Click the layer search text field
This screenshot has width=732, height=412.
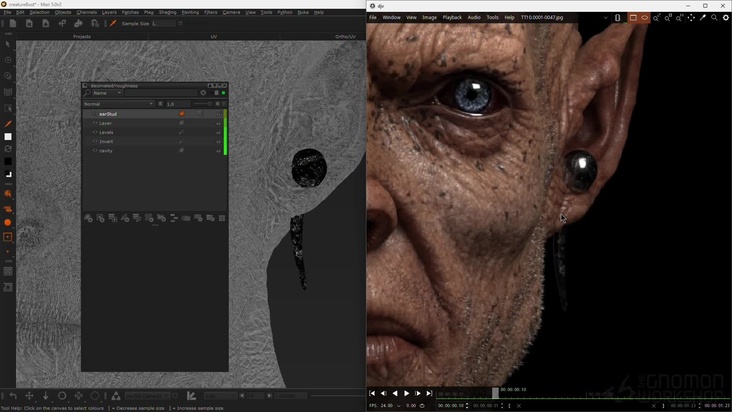[161, 93]
